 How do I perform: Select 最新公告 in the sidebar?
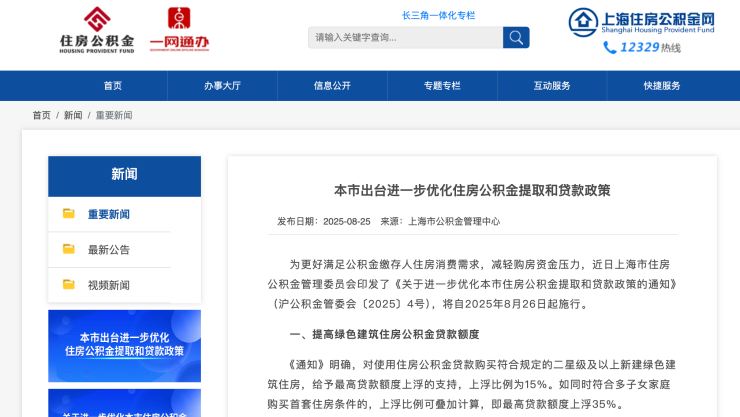coord(109,250)
